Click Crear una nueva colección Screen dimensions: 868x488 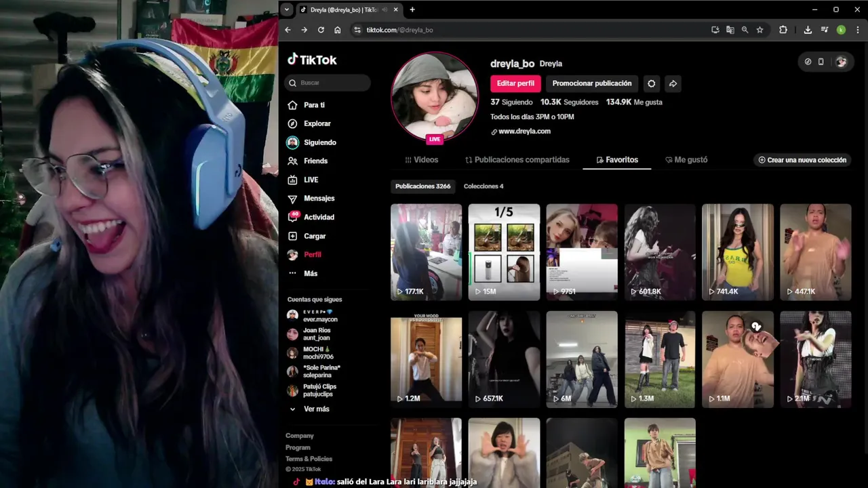pyautogui.click(x=802, y=160)
